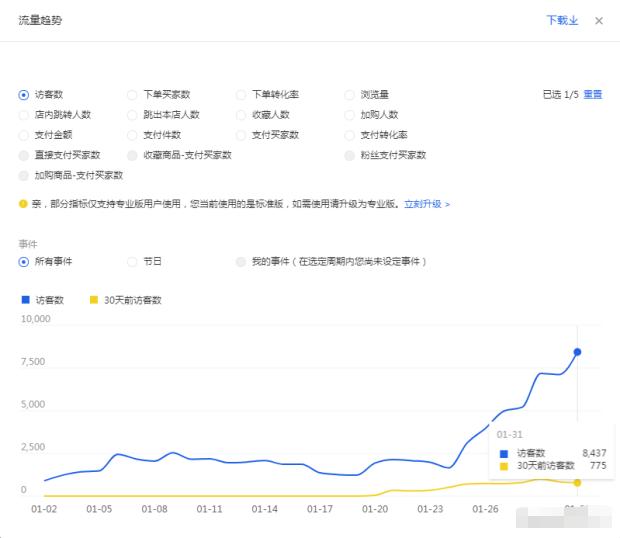
Task: Select the 访客数 metric radio button
Action: [24, 95]
